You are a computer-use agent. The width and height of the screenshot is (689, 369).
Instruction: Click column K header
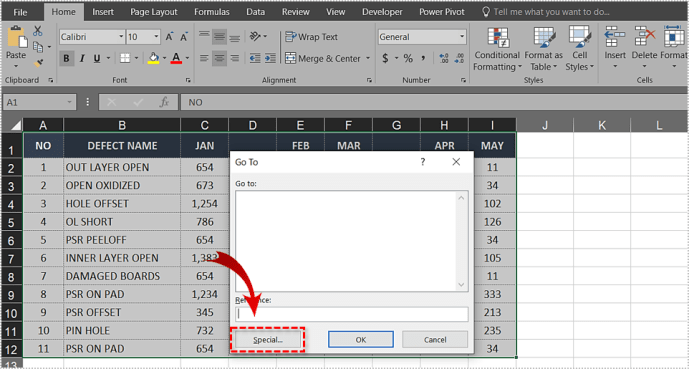pyautogui.click(x=602, y=126)
